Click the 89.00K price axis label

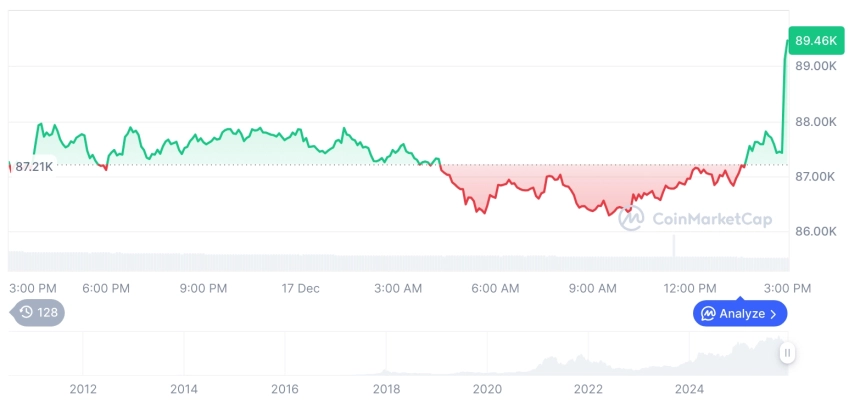815,66
